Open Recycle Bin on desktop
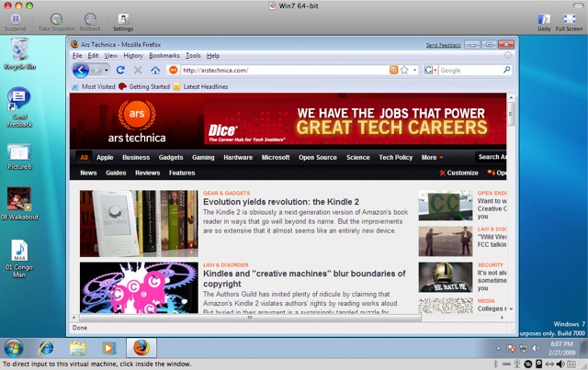This screenshot has width=588, height=370. pyautogui.click(x=19, y=54)
